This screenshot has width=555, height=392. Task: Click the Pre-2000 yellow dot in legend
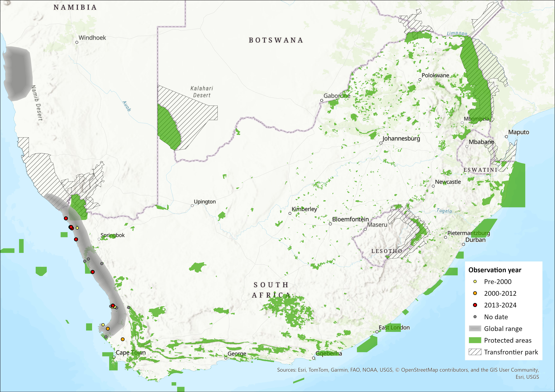tap(475, 282)
